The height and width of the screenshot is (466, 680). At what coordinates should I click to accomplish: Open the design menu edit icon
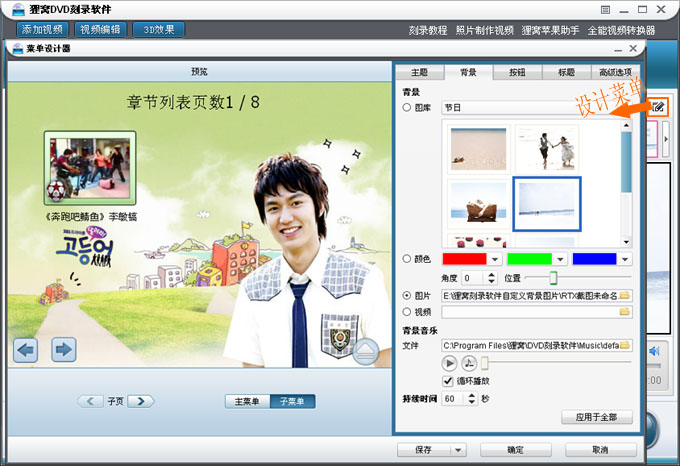[658, 107]
